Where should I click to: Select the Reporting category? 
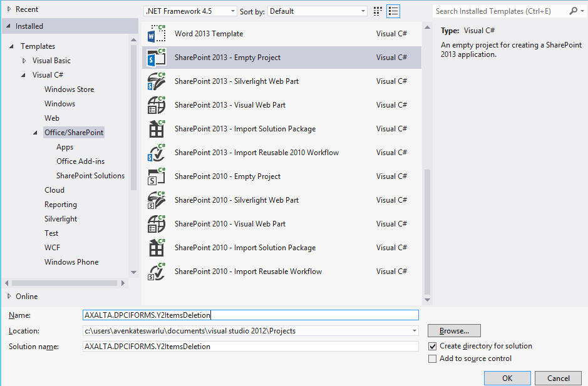[61, 205]
